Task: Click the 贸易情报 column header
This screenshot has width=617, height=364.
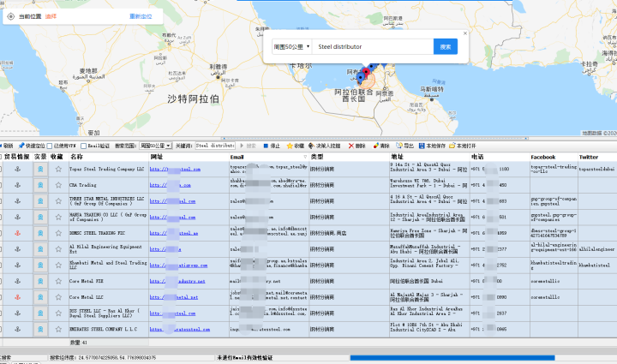Action: [16, 157]
